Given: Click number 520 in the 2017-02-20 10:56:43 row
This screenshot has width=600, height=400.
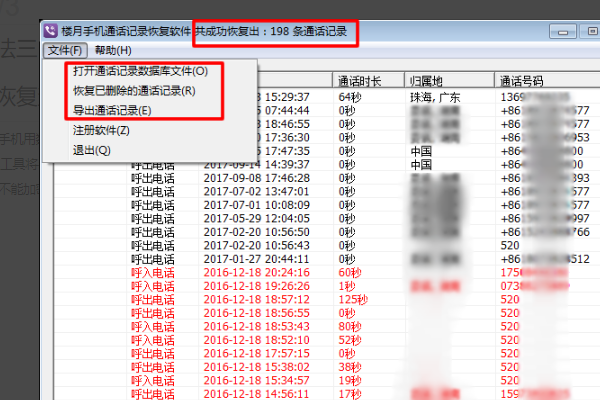Looking at the screenshot, I should 510,246.
